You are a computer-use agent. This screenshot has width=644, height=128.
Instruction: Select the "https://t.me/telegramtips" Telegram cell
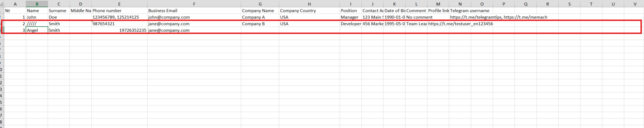[x=460, y=17]
